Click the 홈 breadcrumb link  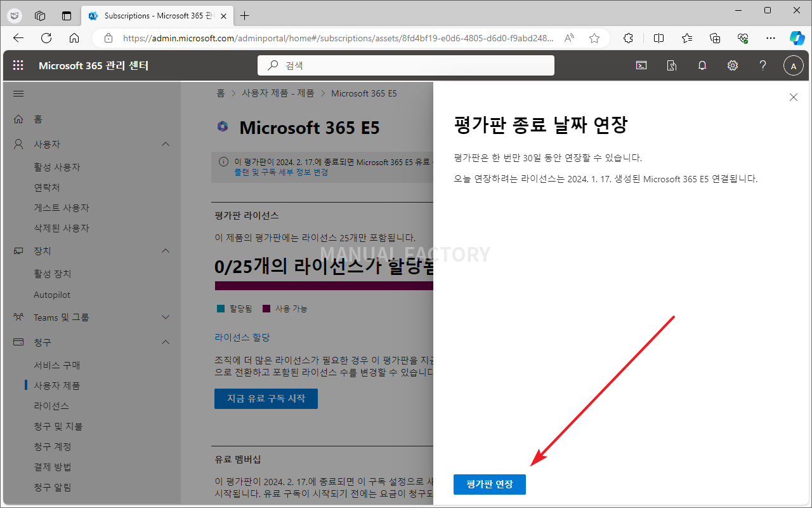tap(221, 93)
